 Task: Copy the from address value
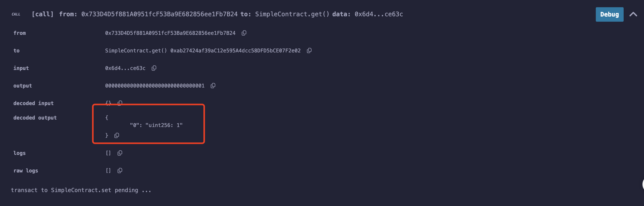244,33
